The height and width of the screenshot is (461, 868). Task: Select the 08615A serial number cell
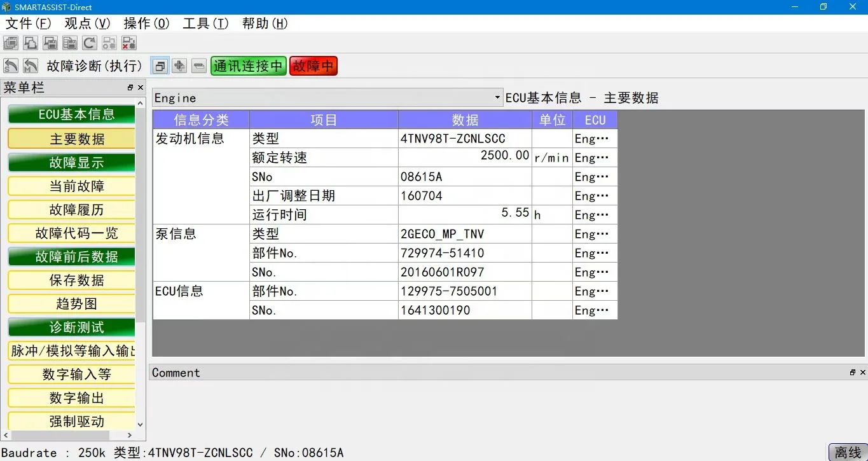click(x=465, y=177)
